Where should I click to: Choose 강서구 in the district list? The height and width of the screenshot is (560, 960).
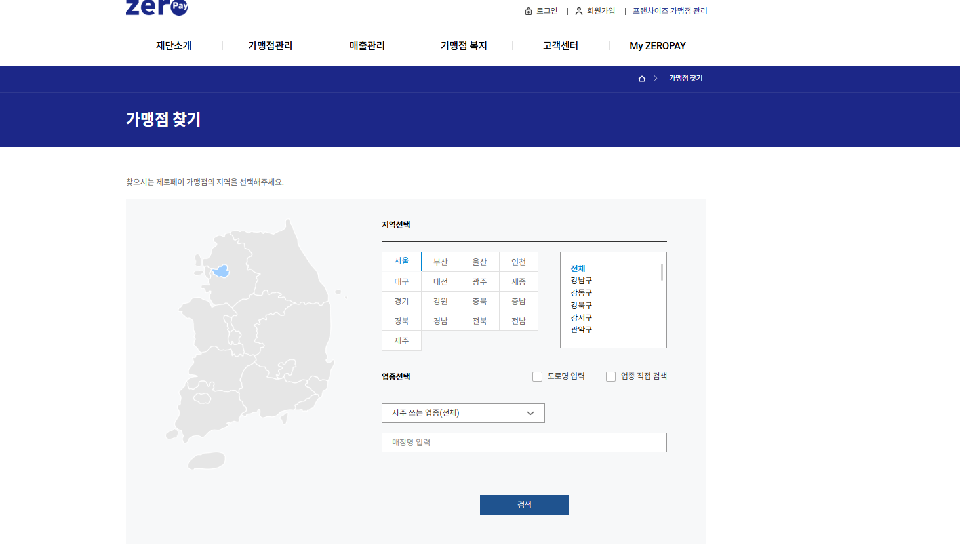tap(581, 318)
